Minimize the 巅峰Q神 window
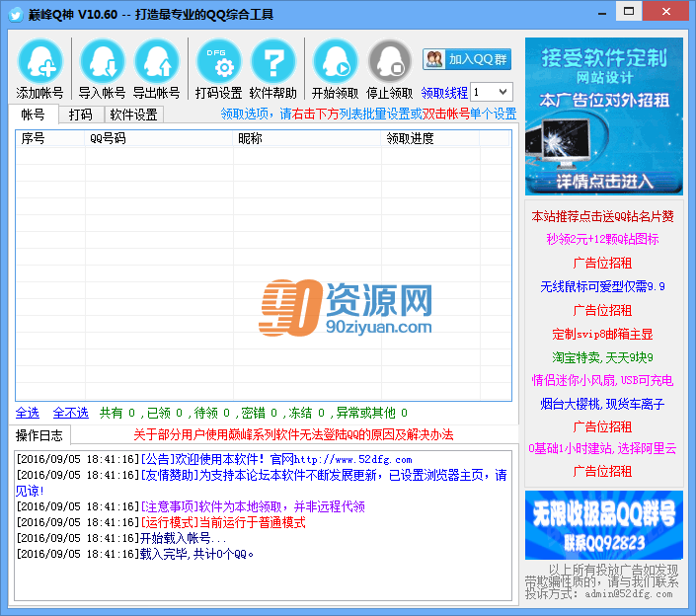 click(x=602, y=13)
